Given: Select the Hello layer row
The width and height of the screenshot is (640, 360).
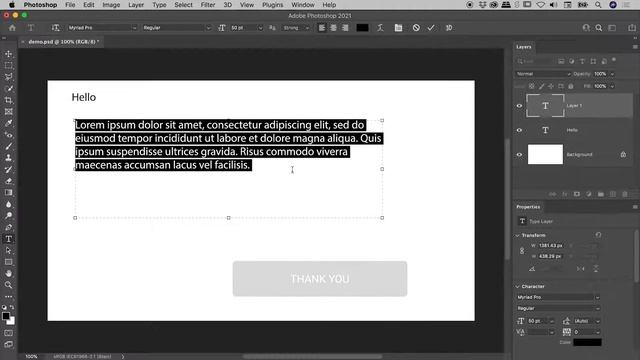Looking at the screenshot, I should [x=573, y=130].
